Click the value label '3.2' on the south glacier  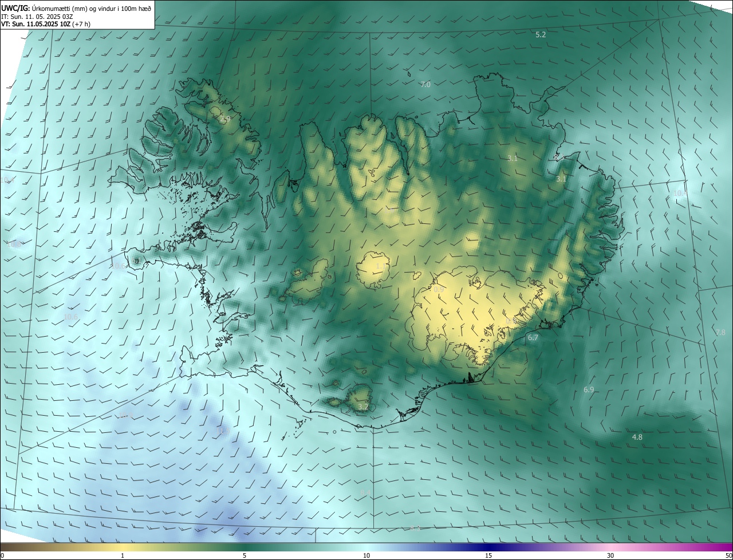tap(363, 407)
